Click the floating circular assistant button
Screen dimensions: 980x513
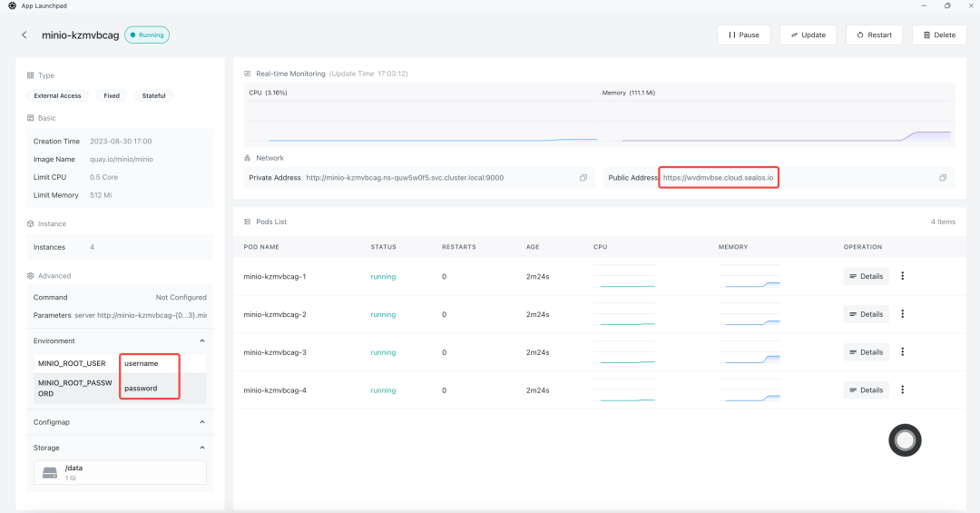[x=905, y=440]
